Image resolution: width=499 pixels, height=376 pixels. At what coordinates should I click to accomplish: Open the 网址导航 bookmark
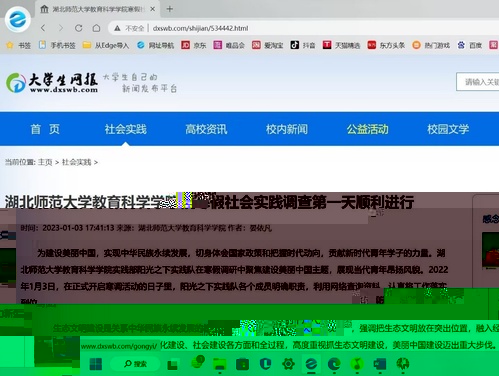[155, 45]
